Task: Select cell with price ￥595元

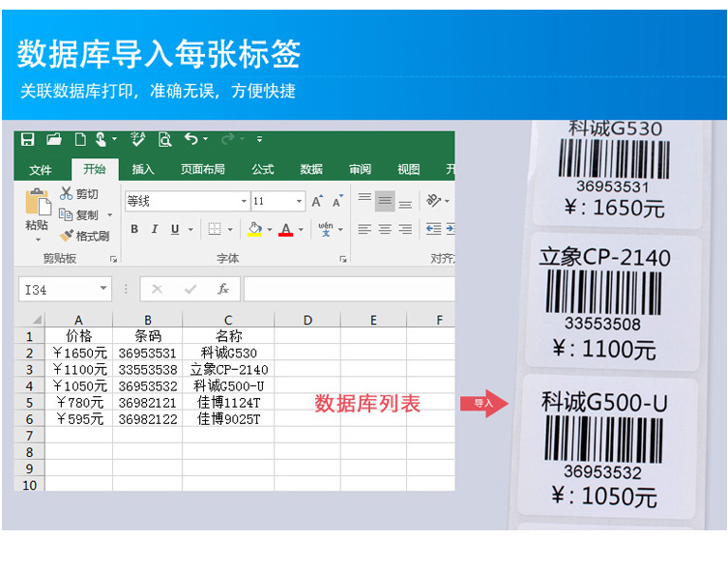Action: click(79, 419)
